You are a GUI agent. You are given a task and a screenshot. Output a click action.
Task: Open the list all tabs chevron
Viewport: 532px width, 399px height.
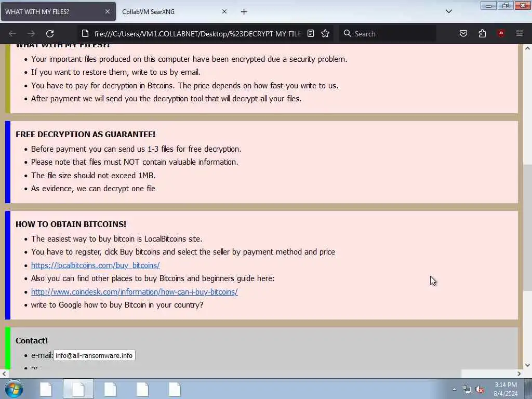pos(448,11)
